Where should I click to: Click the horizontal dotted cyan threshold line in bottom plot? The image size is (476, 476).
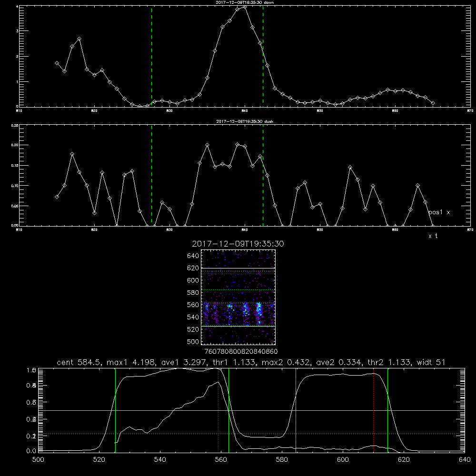(251, 434)
